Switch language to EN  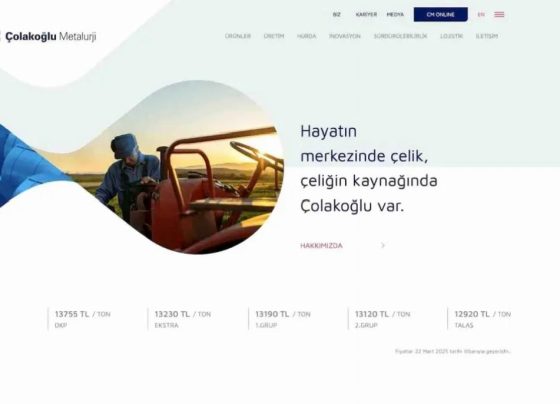click(481, 15)
